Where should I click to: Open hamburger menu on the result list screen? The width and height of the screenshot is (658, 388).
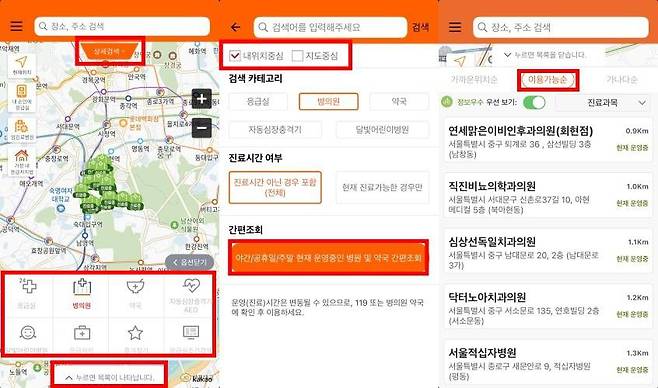coord(455,27)
